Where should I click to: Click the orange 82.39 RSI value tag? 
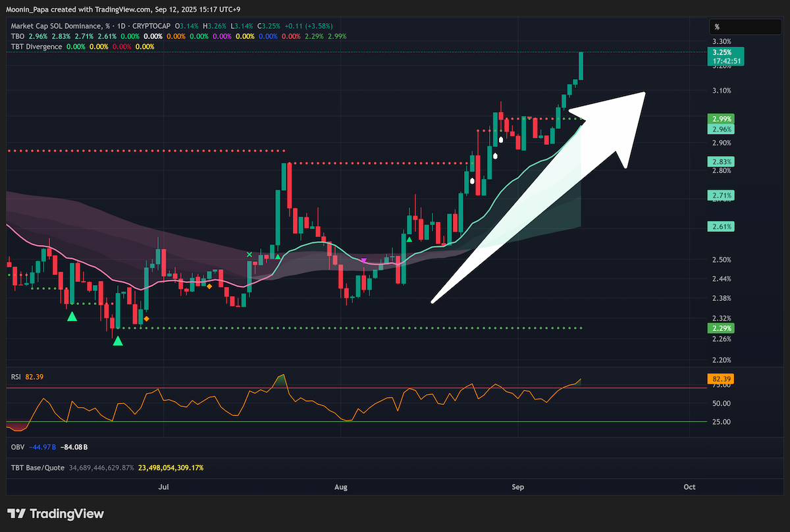pyautogui.click(x=721, y=379)
